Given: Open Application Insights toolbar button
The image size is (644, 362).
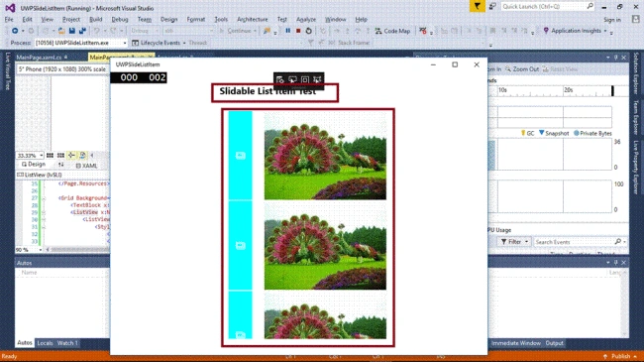Looking at the screenshot, I should pyautogui.click(x=575, y=31).
